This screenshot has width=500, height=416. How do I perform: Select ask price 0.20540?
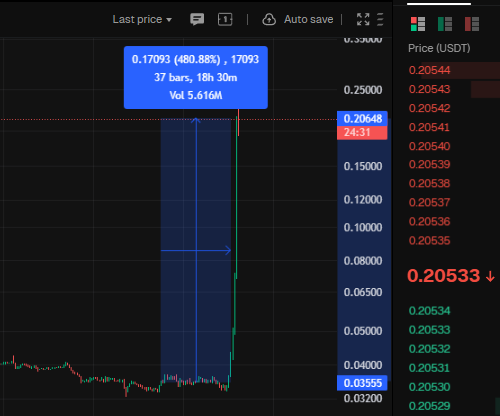429,146
